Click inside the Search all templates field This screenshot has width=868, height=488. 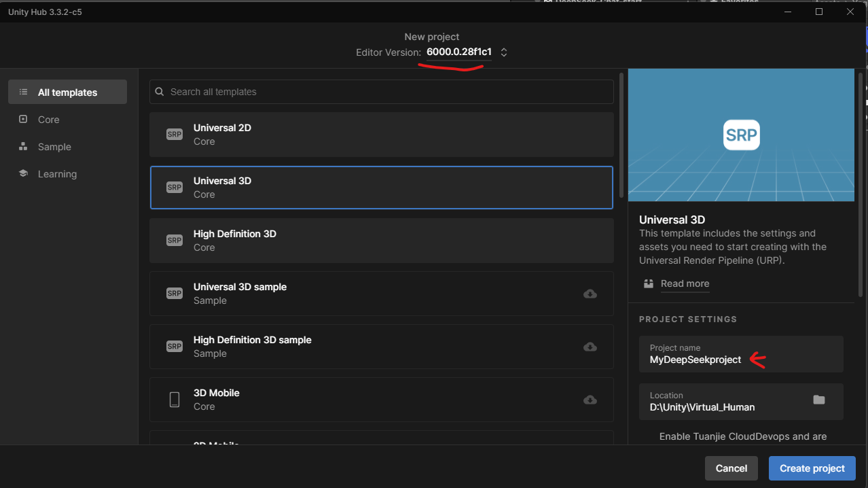(x=381, y=92)
